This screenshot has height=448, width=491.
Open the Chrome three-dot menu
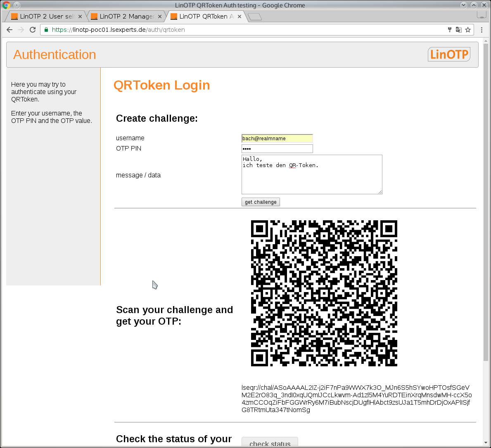point(482,30)
